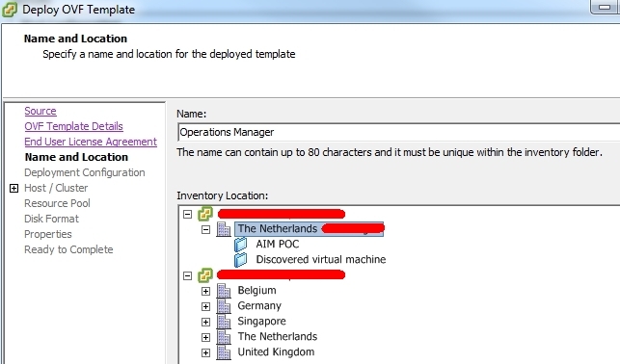Open the OVF Template Details step
Image resolution: width=620 pixels, height=364 pixels.
click(73, 126)
